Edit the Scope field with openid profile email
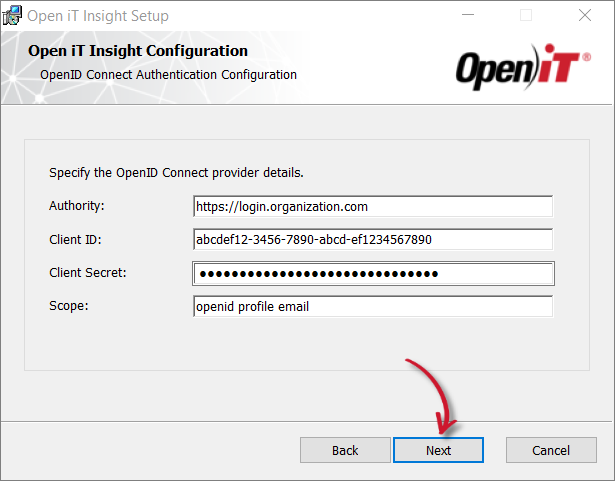This screenshot has width=615, height=481. pos(373,306)
